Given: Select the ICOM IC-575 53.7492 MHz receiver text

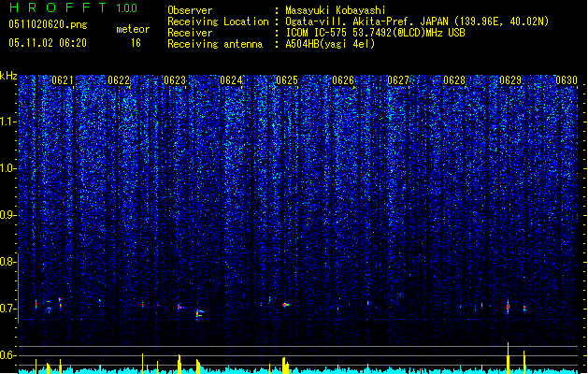Looking at the screenshot, I should (376, 33).
